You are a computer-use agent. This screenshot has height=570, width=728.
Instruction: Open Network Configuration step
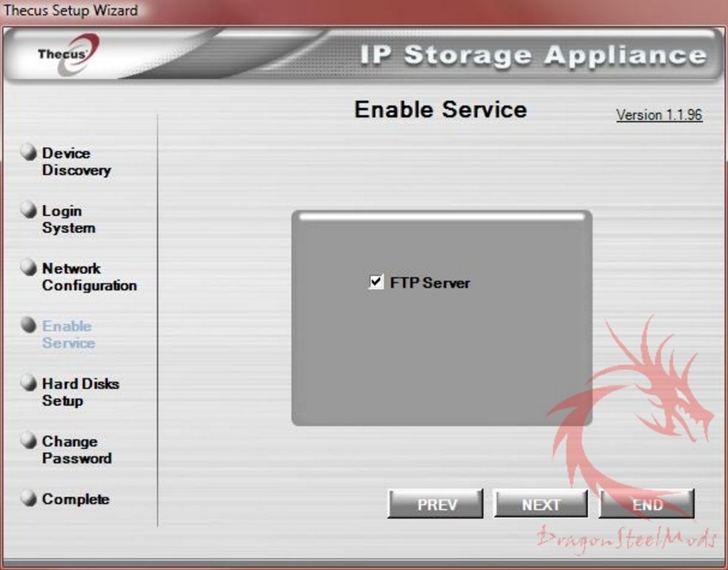pos(89,277)
